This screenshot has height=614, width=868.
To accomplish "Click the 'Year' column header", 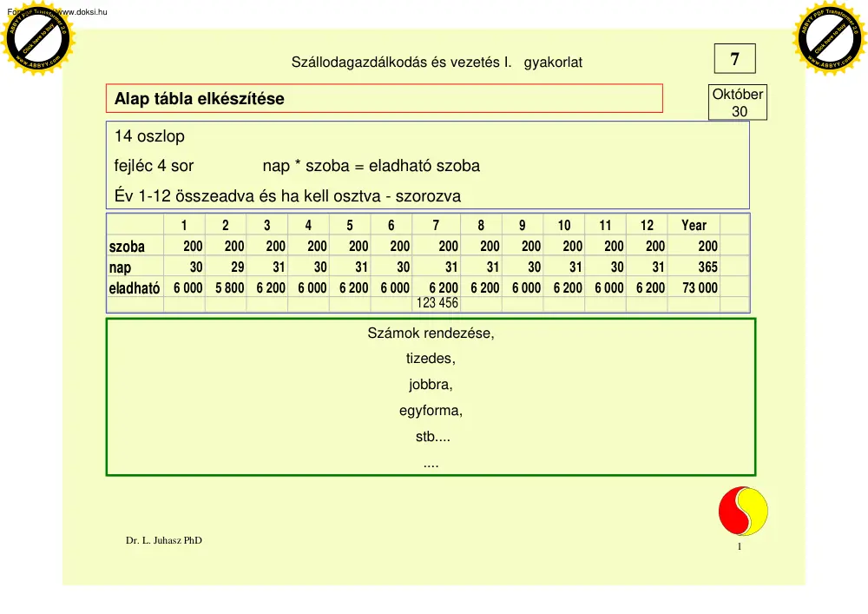I will 694,225.
